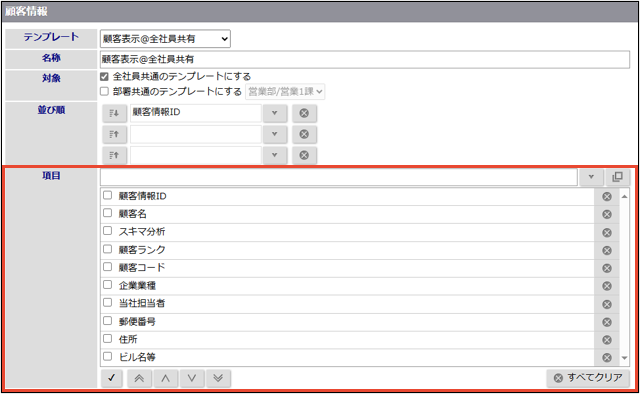Check the 郵便番号 item checkbox
The width and height of the screenshot is (640, 394).
[107, 321]
